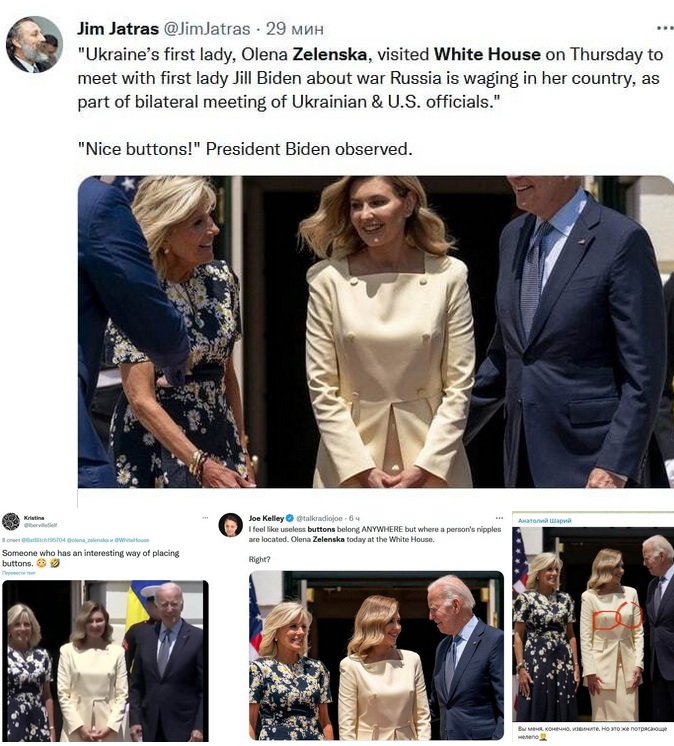Image resolution: width=674 pixels, height=746 pixels.
Task: Open the @JimJatras handle link
Action: click(x=207, y=29)
